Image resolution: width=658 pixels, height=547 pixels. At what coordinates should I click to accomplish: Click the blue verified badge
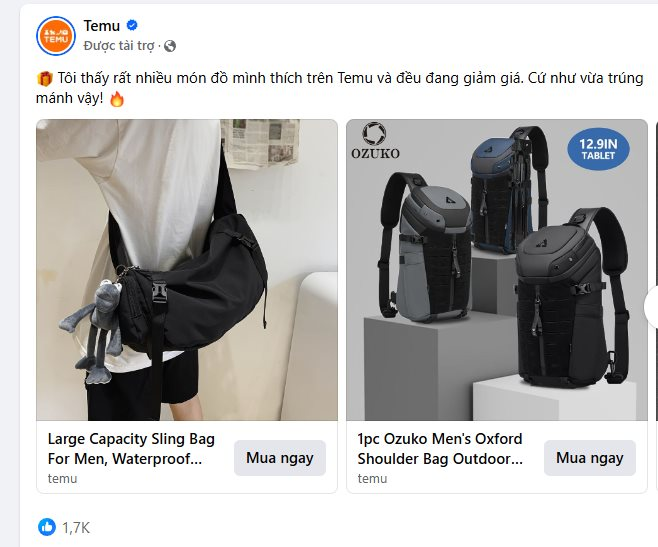pyautogui.click(x=132, y=26)
